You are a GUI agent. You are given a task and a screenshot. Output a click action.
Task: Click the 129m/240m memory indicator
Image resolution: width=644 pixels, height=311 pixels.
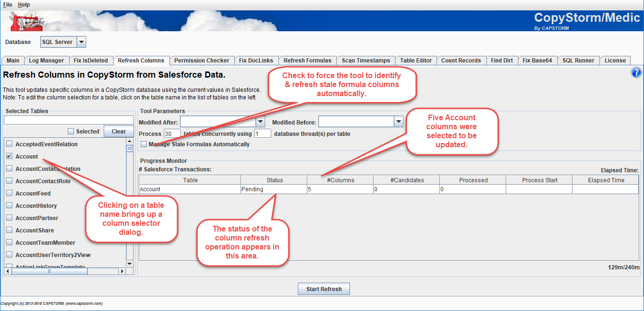[623, 267]
